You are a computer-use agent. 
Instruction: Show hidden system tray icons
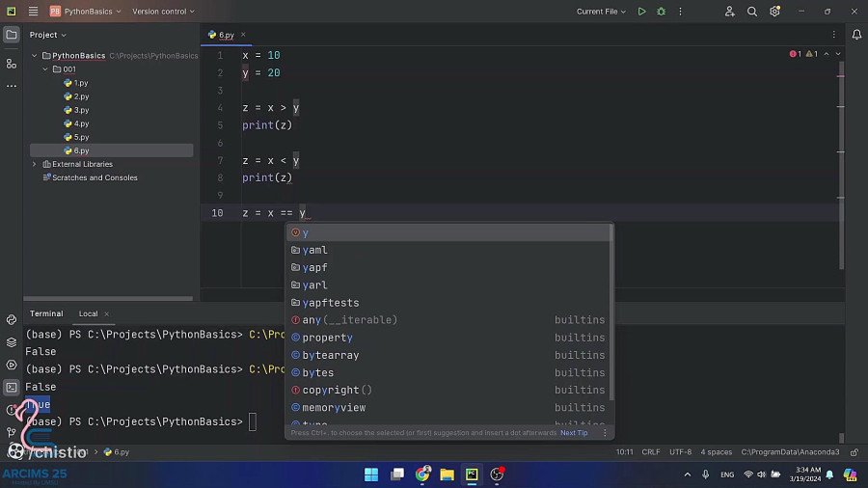click(687, 474)
